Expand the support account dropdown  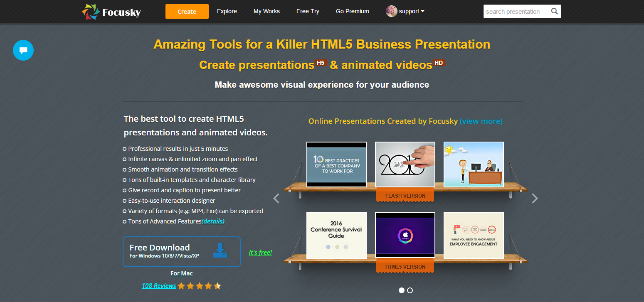click(412, 11)
